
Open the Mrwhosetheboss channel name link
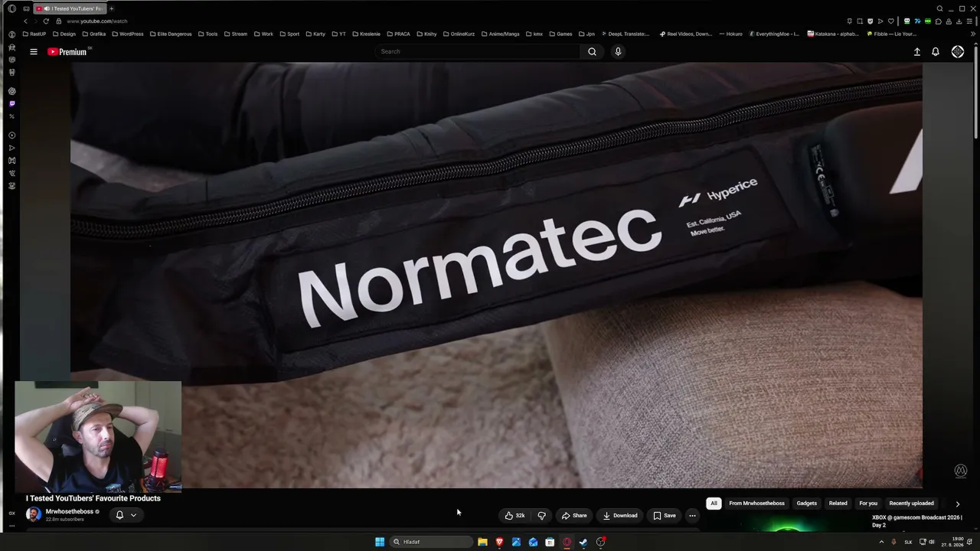70,511
